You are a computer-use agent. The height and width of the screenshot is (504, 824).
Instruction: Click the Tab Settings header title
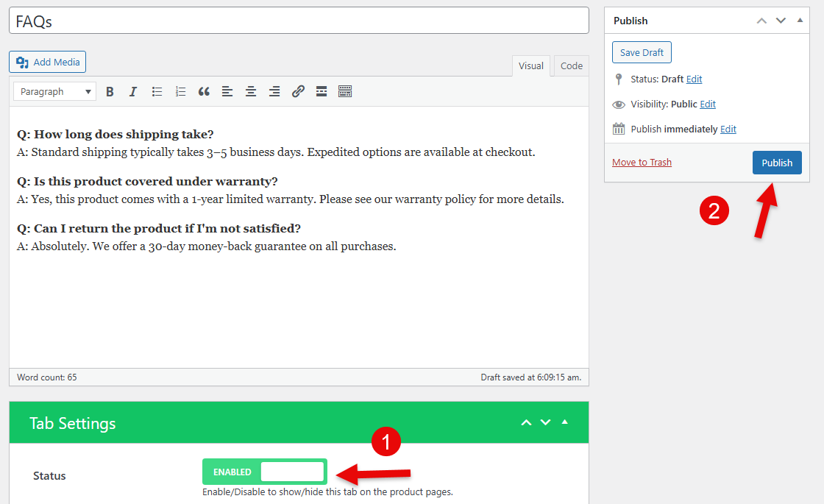(73, 423)
